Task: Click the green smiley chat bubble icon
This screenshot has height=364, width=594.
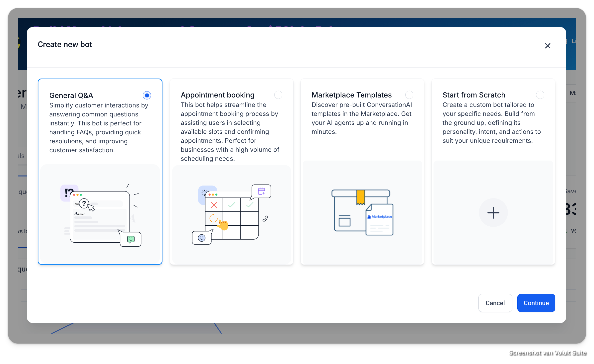Action: pos(131,239)
